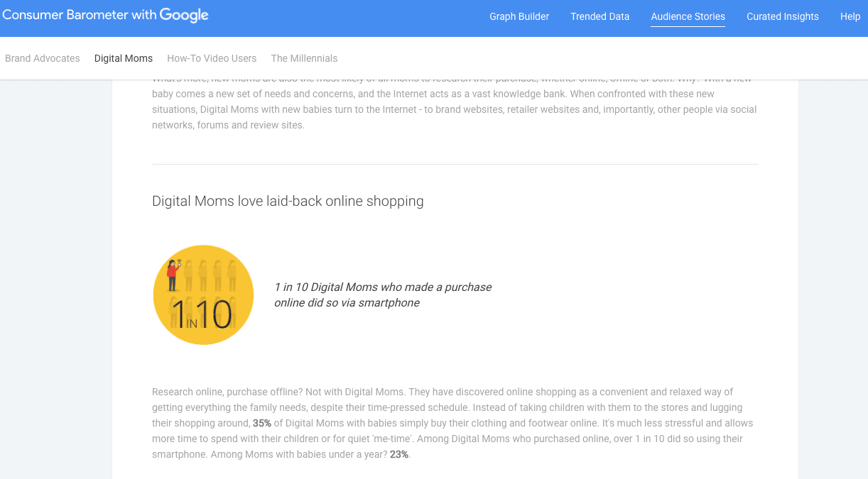This screenshot has height=479, width=868.
Task: Click the Google wordmark in the header
Action: pos(184,15)
